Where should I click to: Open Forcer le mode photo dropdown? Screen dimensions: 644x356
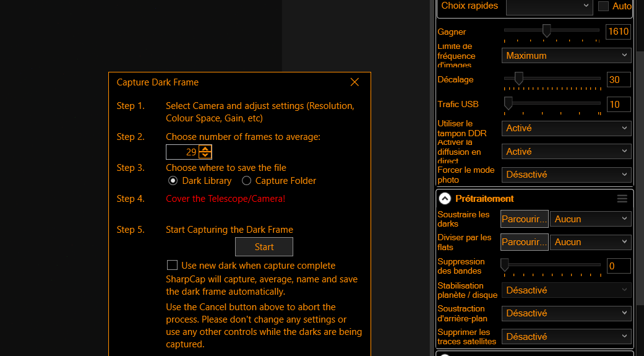coord(566,175)
